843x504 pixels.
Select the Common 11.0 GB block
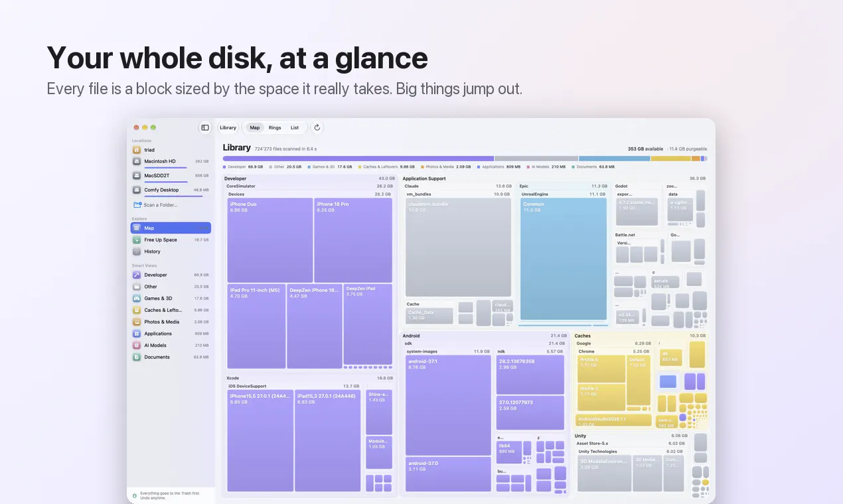pyautogui.click(x=564, y=259)
